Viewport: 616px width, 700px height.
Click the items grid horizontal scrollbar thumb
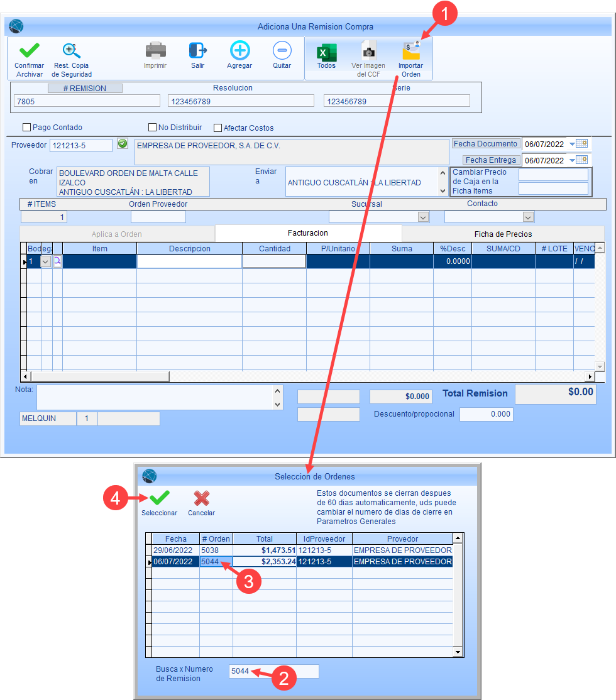point(99,376)
